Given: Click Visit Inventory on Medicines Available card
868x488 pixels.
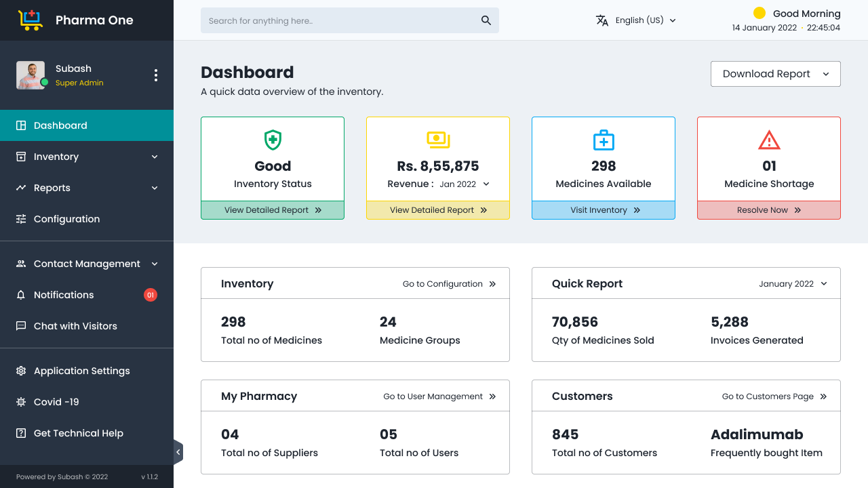Looking at the screenshot, I should coord(604,210).
